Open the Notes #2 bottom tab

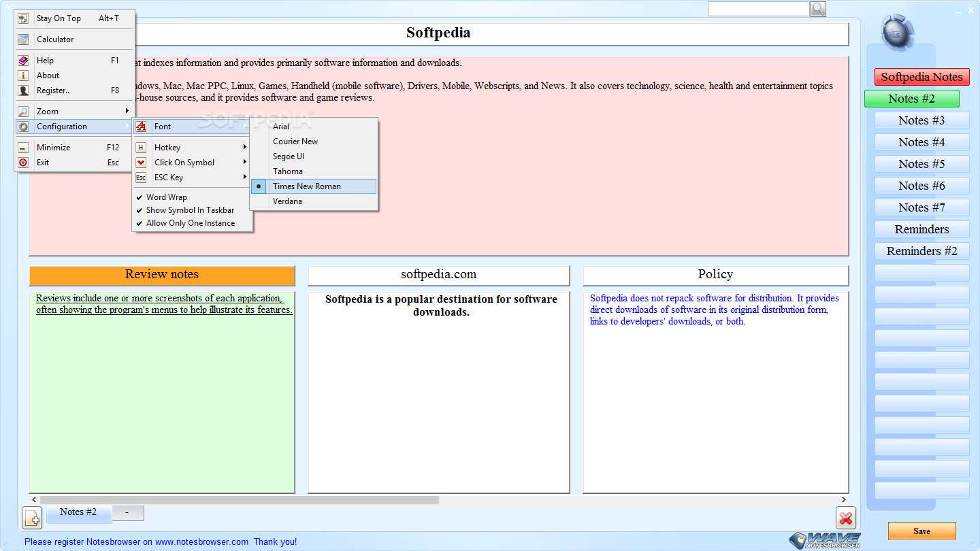[x=78, y=514]
